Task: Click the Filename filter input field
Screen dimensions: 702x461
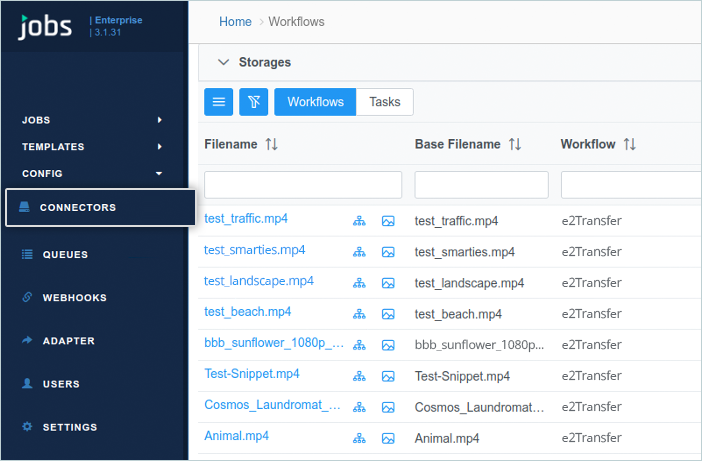Action: (303, 185)
